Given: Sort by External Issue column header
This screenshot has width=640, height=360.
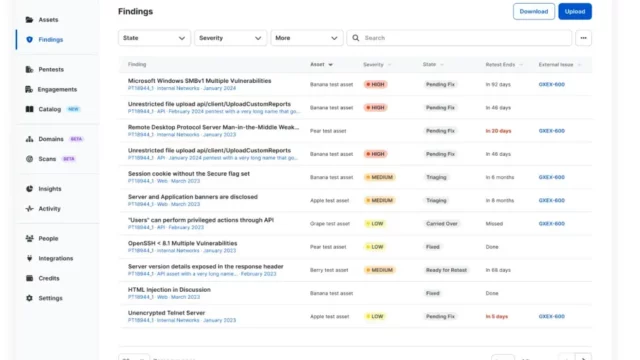Looking at the screenshot, I should click(560, 64).
